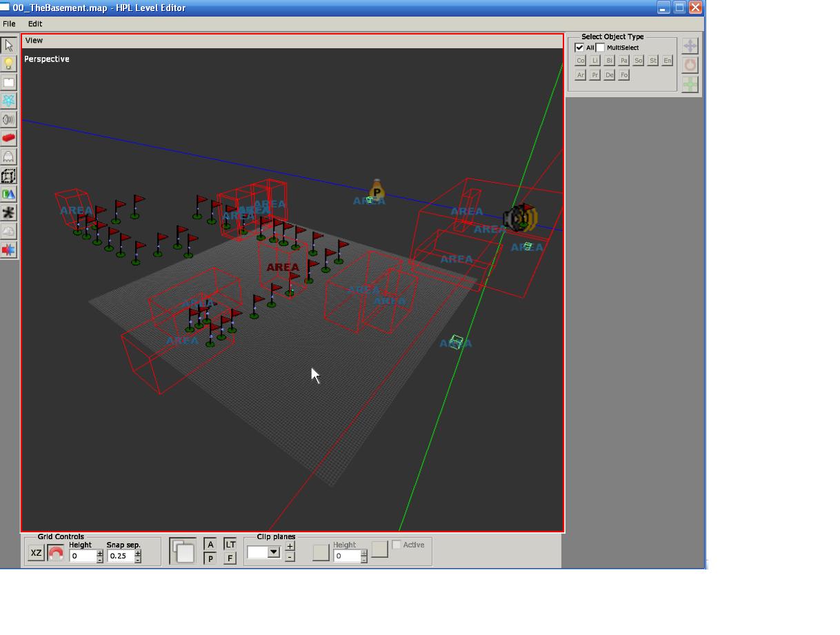Decrease Snap sep. value with minus stepper
This screenshot has height=635, width=840.
tap(138, 559)
